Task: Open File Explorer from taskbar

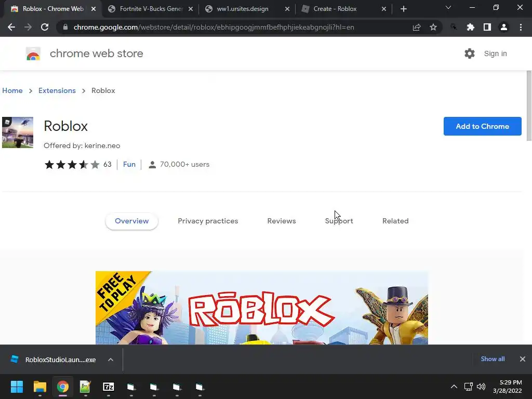Action: (x=39, y=387)
